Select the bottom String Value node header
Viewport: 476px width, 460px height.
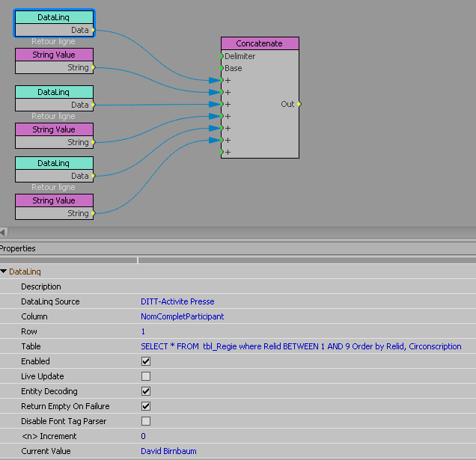coord(54,200)
